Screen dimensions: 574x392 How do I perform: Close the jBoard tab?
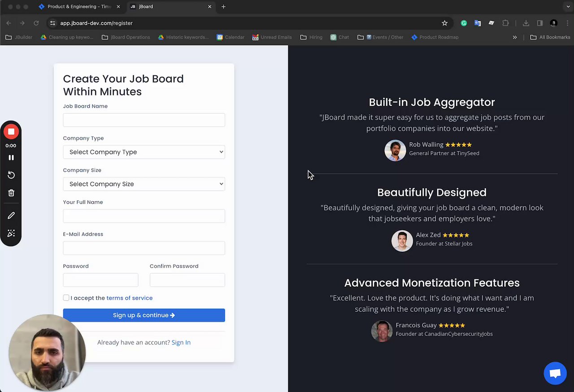[x=209, y=7]
